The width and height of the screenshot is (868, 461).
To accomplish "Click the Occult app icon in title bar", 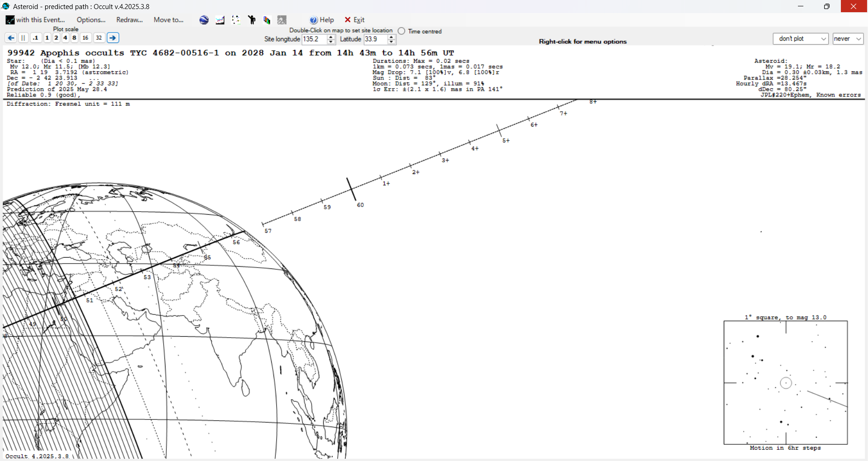I will (6, 6).
